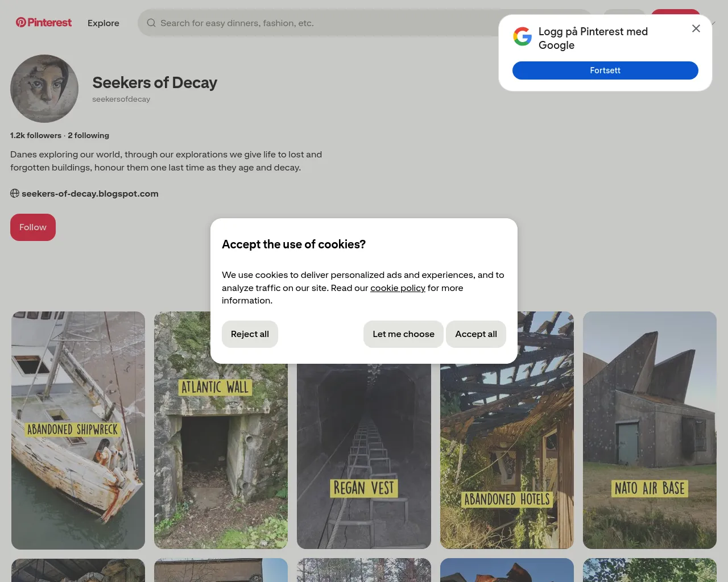Click the Pinterest logo
Viewport: 728px width, 582px height.
point(44,23)
